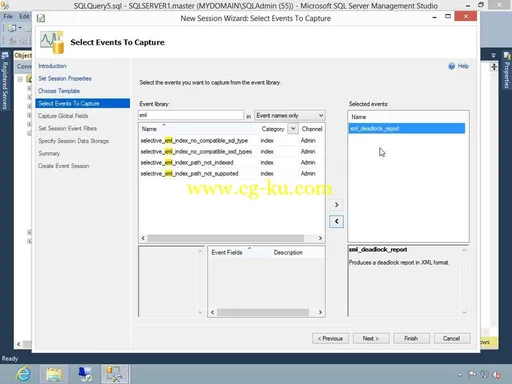Open Properties side tab in SSMS
This screenshot has height=384, width=512.
coord(507,70)
